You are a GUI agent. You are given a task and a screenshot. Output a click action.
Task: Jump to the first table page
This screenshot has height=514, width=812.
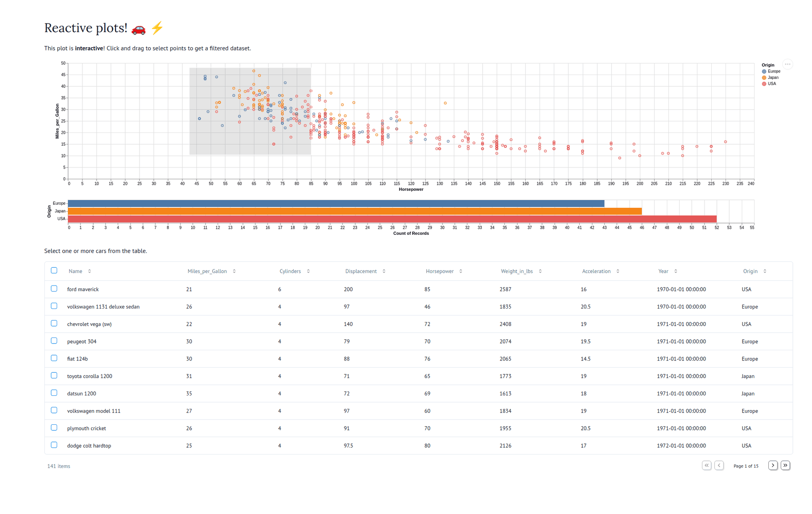pos(707,465)
